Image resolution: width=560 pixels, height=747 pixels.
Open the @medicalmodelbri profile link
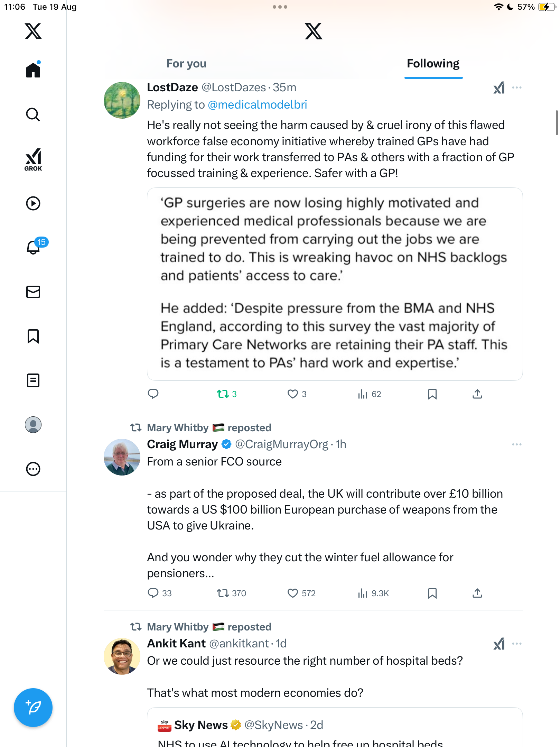[257, 105]
